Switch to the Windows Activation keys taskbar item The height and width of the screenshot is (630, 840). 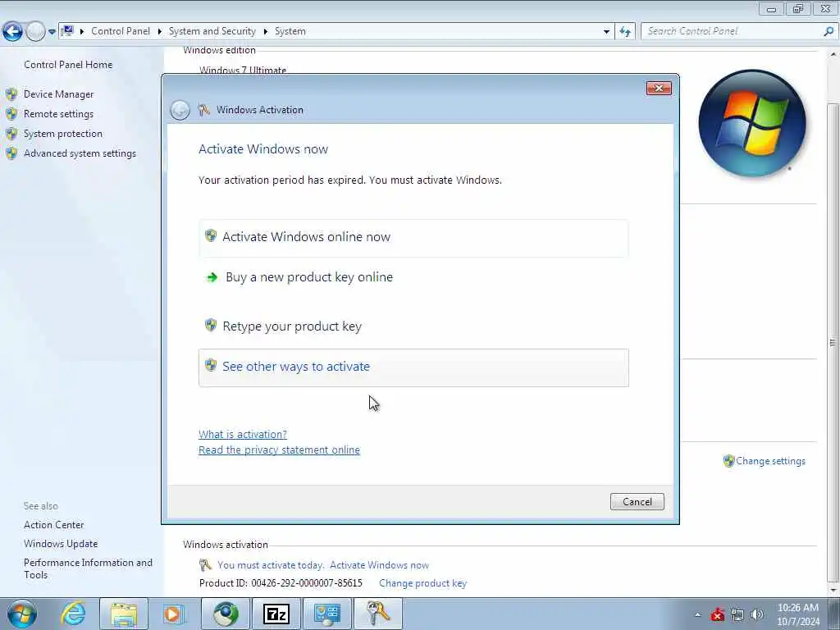coord(377,614)
